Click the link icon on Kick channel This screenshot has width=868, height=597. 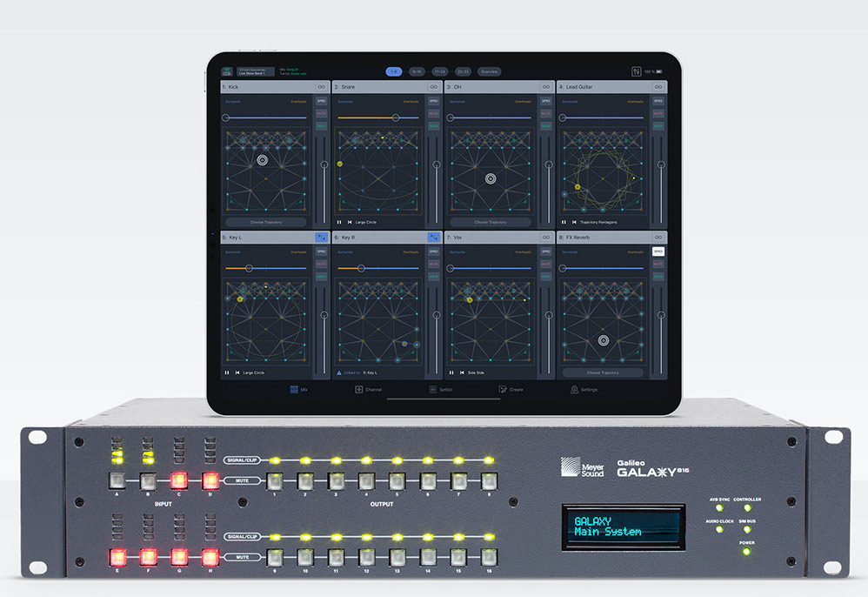pyautogui.click(x=321, y=87)
